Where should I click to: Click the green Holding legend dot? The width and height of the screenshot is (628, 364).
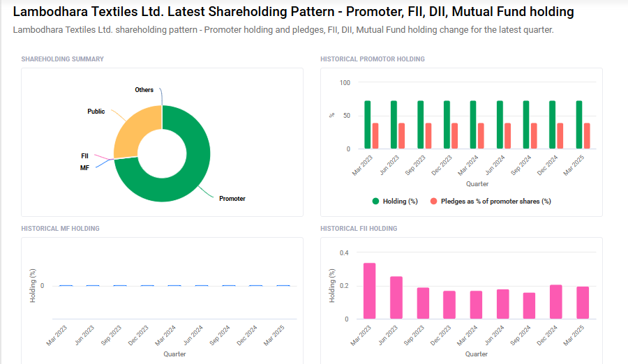point(375,202)
